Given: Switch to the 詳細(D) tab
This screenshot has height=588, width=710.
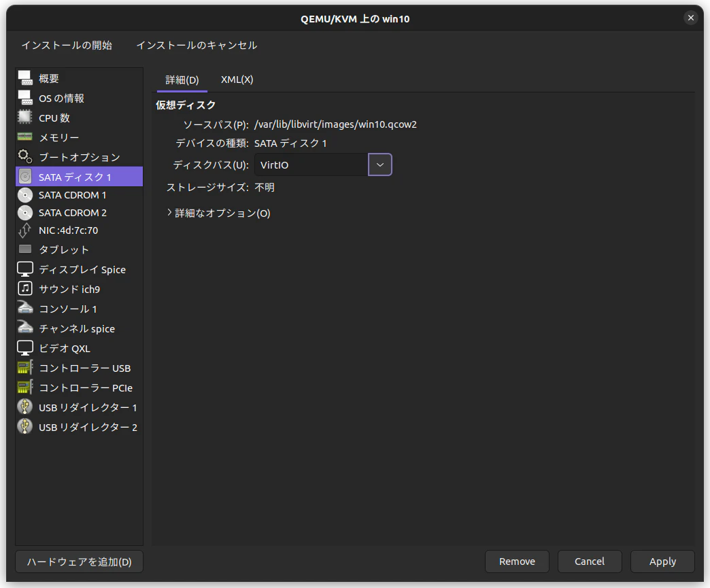Looking at the screenshot, I should [x=182, y=80].
